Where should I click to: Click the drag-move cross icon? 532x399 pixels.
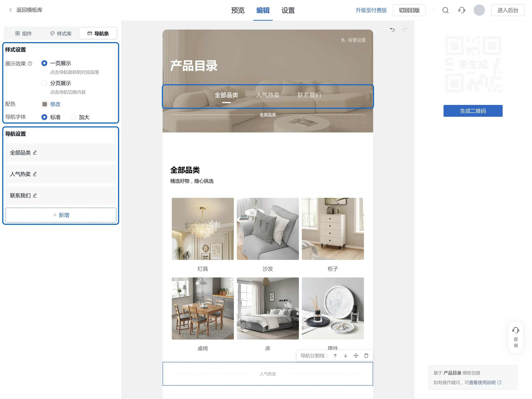pos(356,355)
